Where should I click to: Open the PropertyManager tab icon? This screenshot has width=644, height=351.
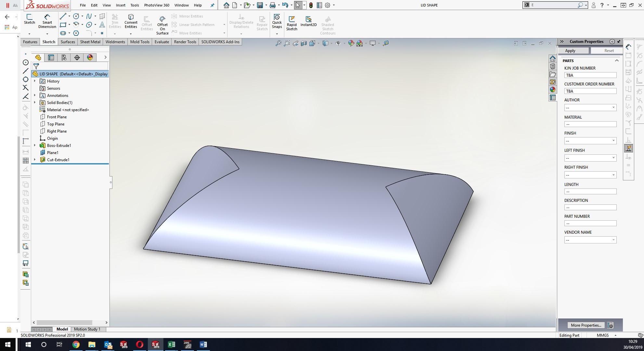pyautogui.click(x=51, y=58)
